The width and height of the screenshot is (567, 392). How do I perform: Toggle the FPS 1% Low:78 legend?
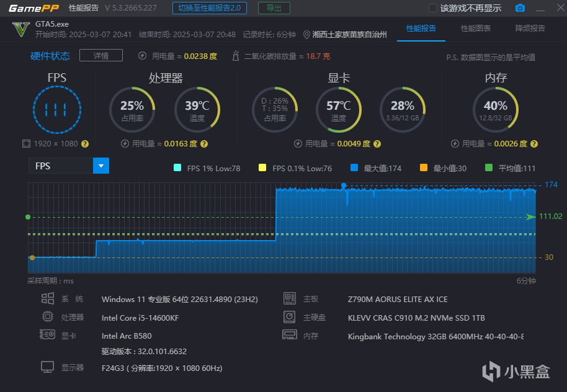point(207,168)
